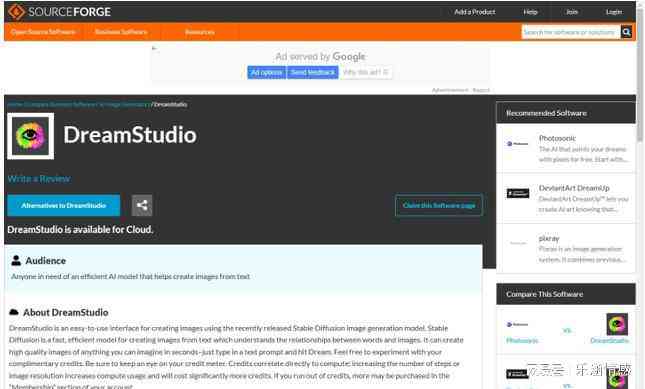
Task: Focus the software search input field
Action: tap(571, 32)
